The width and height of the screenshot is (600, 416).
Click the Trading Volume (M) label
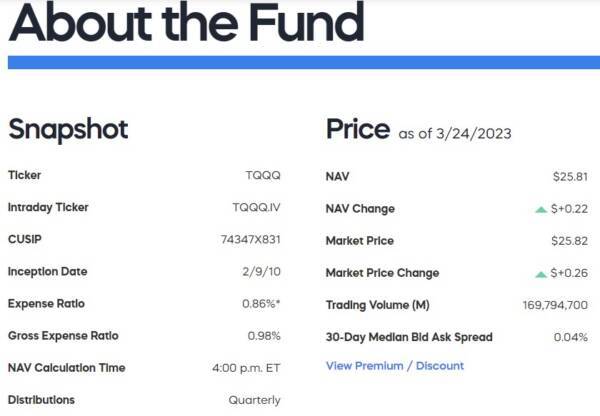pyautogui.click(x=377, y=305)
